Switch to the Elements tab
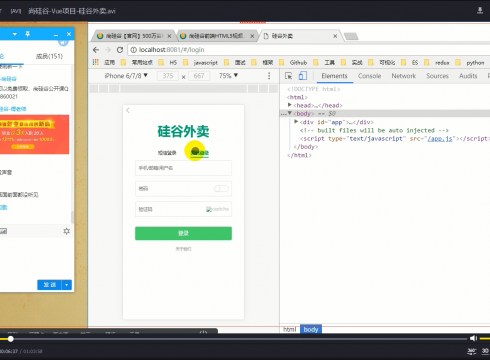 pyautogui.click(x=334, y=76)
